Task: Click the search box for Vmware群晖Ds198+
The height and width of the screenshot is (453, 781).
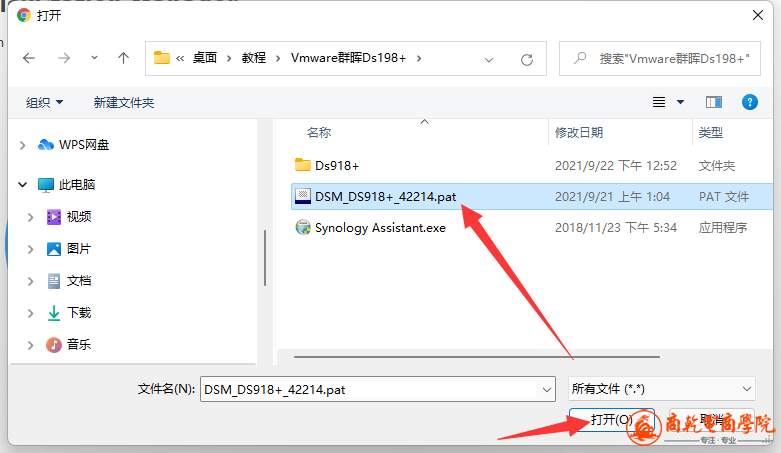Action: 659,58
